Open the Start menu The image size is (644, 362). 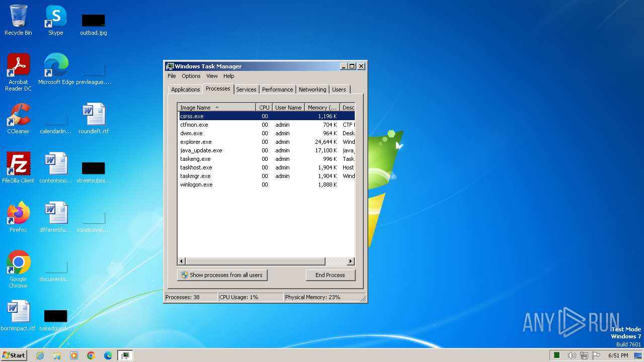pyautogui.click(x=14, y=355)
